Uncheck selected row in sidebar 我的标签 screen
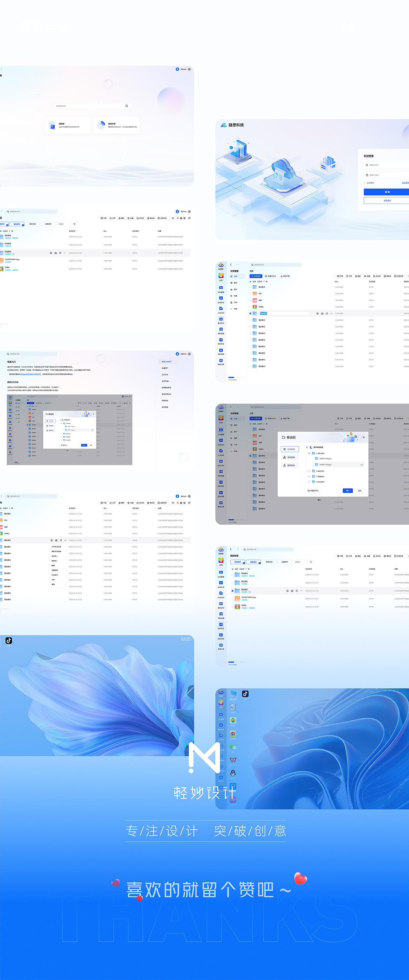 click(x=233, y=591)
